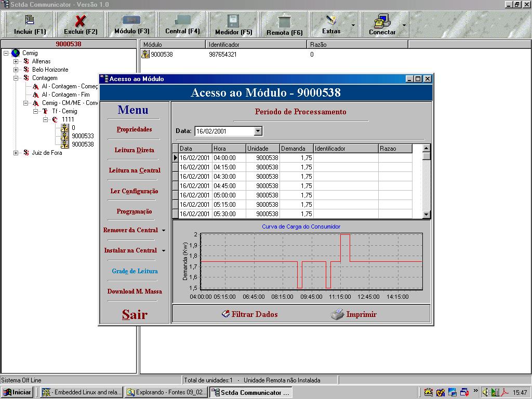Open Propriedades in the Menu panel
The height and width of the screenshot is (399, 532).
tap(135, 129)
